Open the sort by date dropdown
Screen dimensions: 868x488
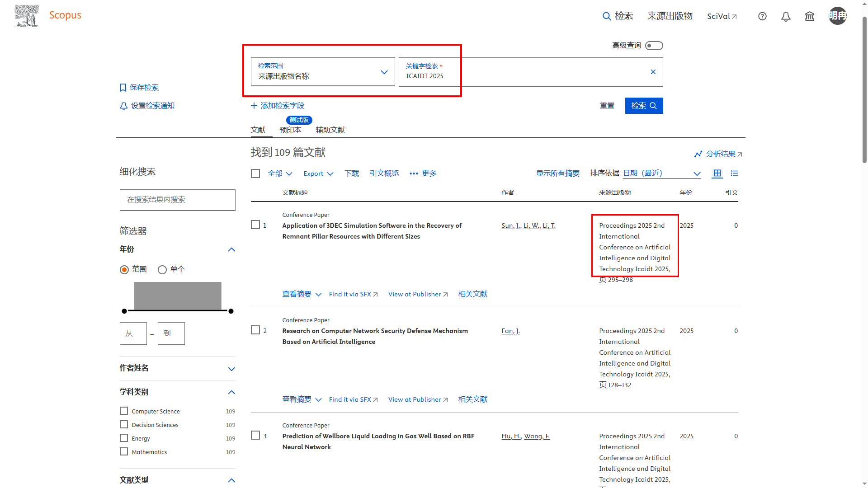(661, 173)
